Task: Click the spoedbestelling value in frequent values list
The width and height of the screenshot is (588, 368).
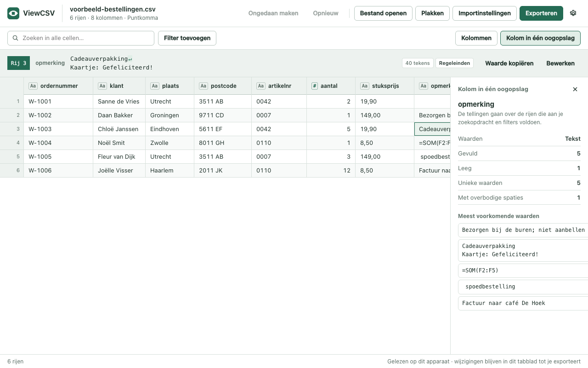Action: 523,287
